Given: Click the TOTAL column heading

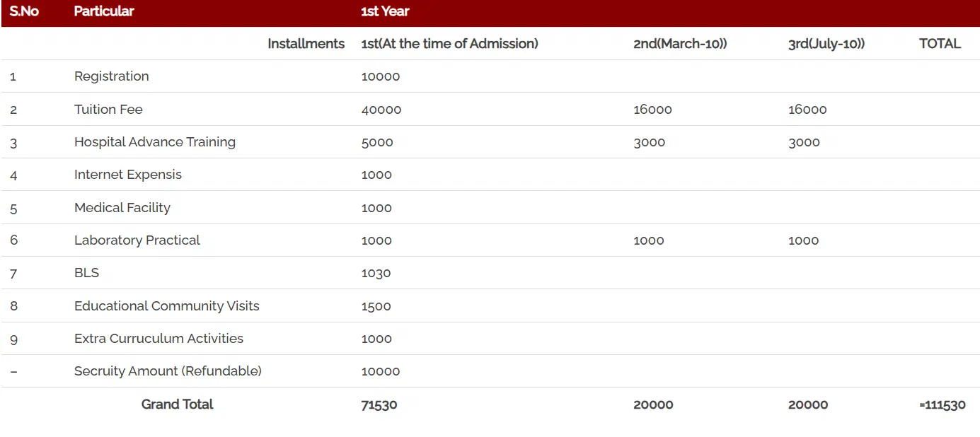Looking at the screenshot, I should [x=940, y=44].
